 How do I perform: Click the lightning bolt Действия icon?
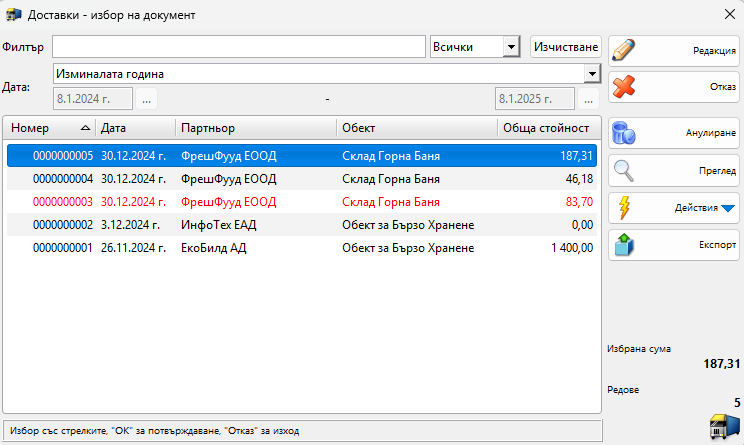(x=624, y=208)
